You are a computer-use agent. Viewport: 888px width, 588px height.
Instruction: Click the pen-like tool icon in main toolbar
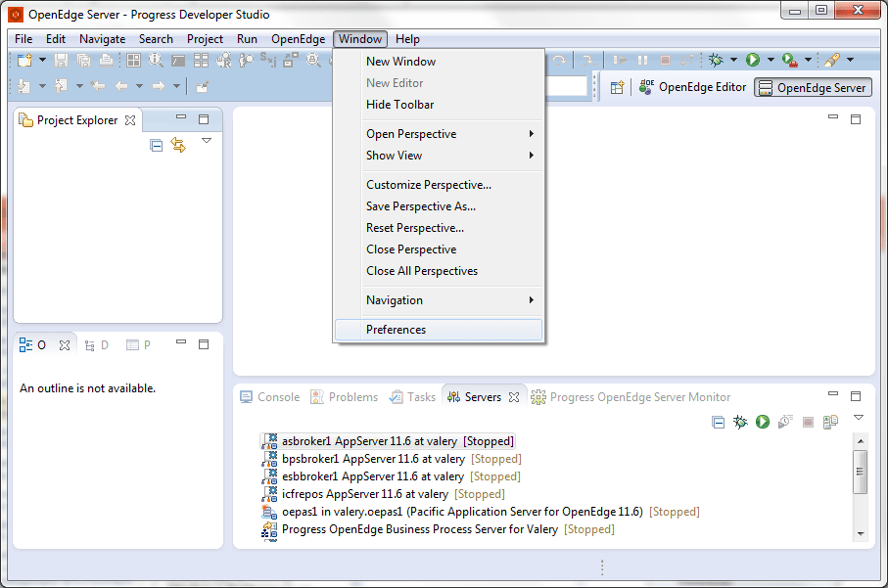point(832,60)
